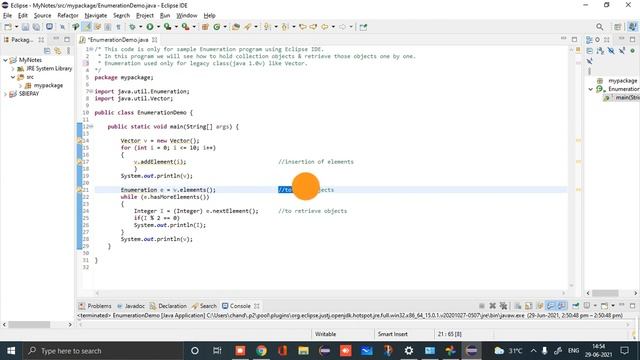The image size is (640, 360).
Task: Click the taskbar search box
Action: (102, 351)
